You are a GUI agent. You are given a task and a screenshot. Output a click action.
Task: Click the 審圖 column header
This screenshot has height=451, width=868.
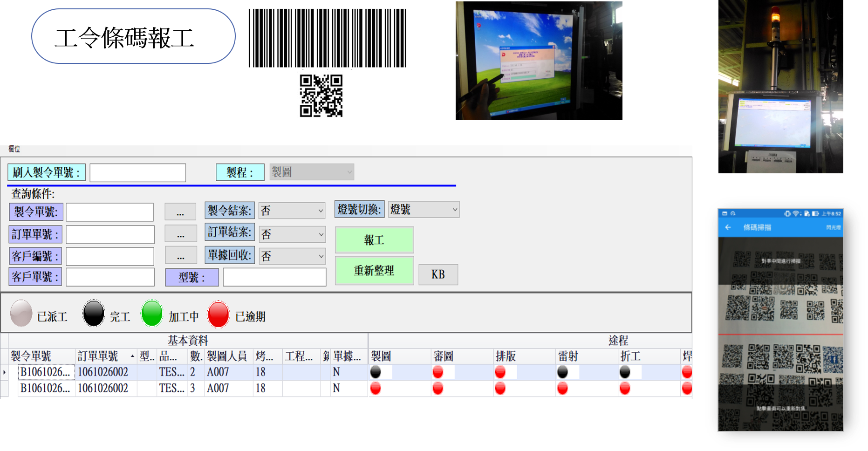click(462, 356)
